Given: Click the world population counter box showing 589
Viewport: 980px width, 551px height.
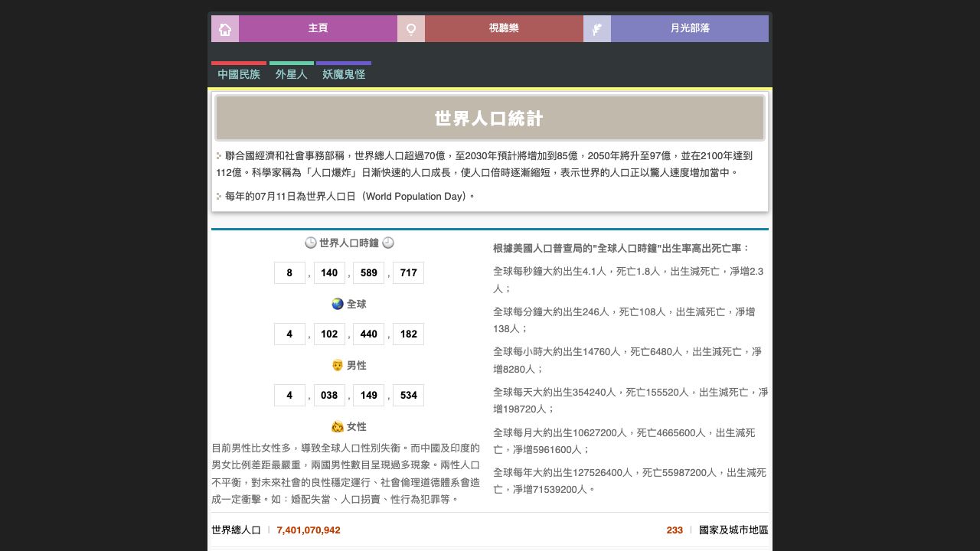Looking at the screenshot, I should pyautogui.click(x=368, y=272).
